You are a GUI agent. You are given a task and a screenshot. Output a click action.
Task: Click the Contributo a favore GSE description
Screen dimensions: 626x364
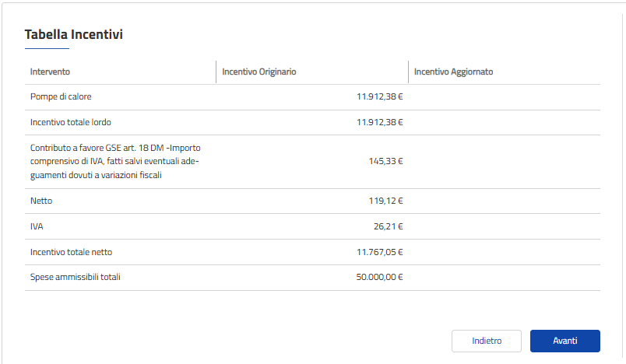click(115, 162)
